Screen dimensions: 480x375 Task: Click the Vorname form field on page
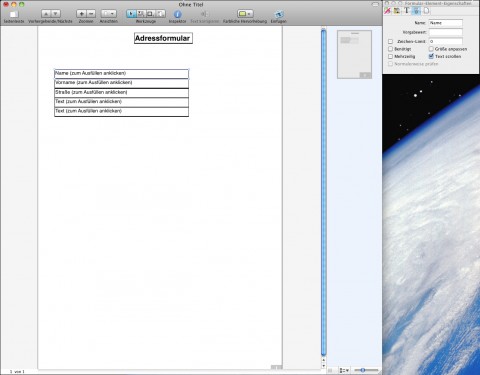pos(121,83)
